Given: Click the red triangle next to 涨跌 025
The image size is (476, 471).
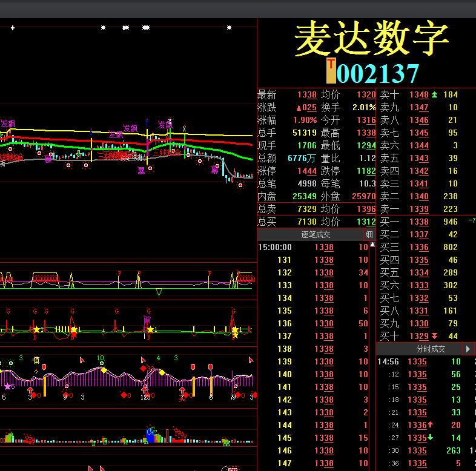Looking at the screenshot, I should click(x=299, y=108).
